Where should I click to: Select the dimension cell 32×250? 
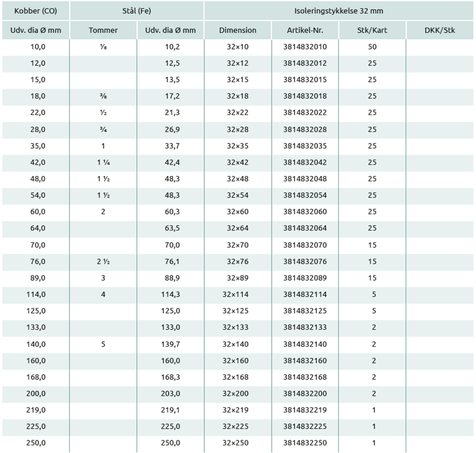[x=235, y=442]
